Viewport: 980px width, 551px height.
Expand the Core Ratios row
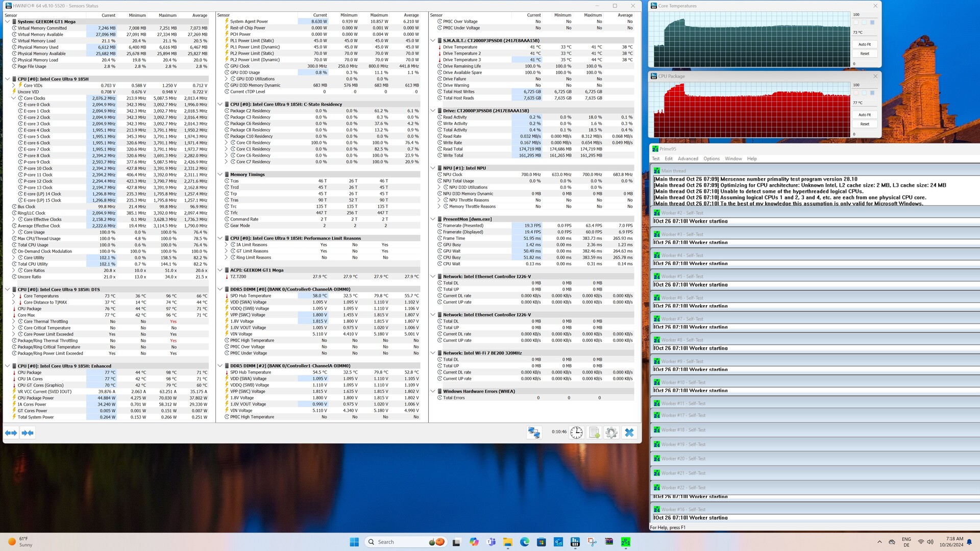(14, 270)
